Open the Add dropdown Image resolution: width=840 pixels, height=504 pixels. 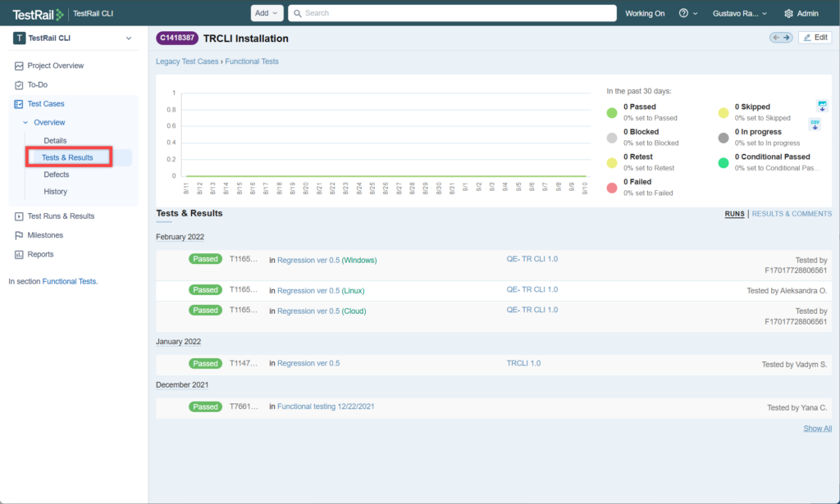267,13
